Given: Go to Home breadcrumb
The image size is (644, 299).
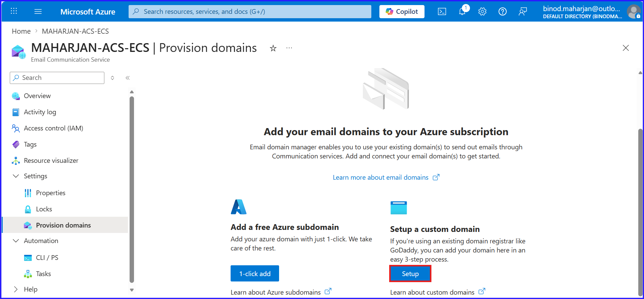Looking at the screenshot, I should pos(21,31).
